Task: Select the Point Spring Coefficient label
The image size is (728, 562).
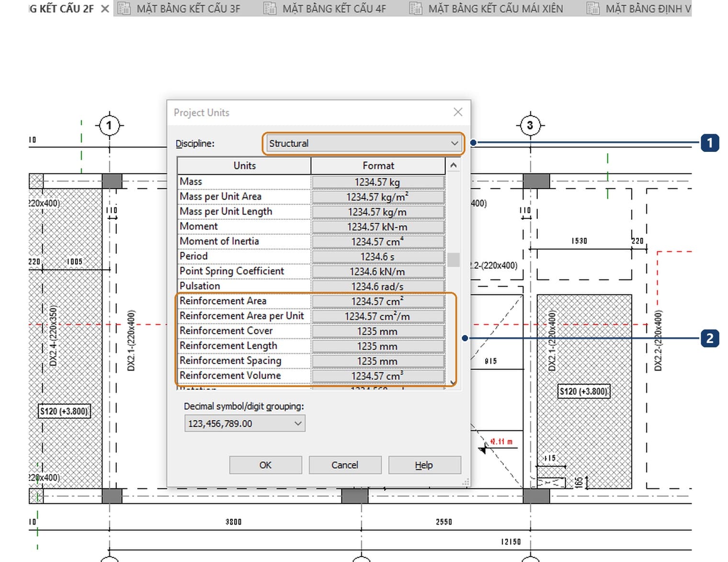Action: pyautogui.click(x=232, y=271)
